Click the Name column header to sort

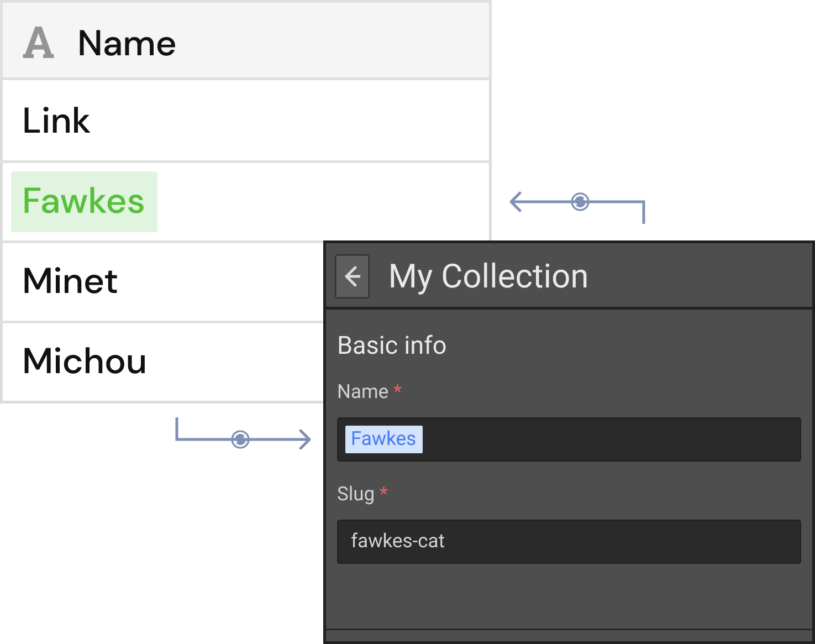[127, 43]
